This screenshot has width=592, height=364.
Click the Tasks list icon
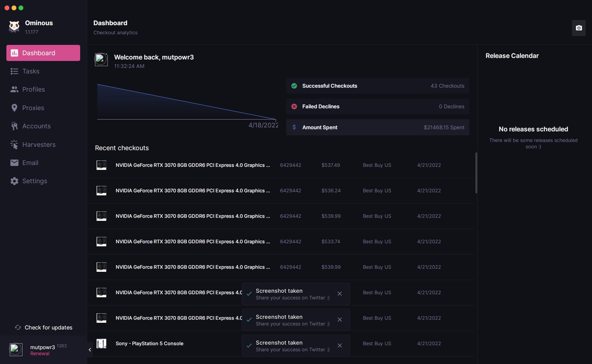[x=14, y=71]
